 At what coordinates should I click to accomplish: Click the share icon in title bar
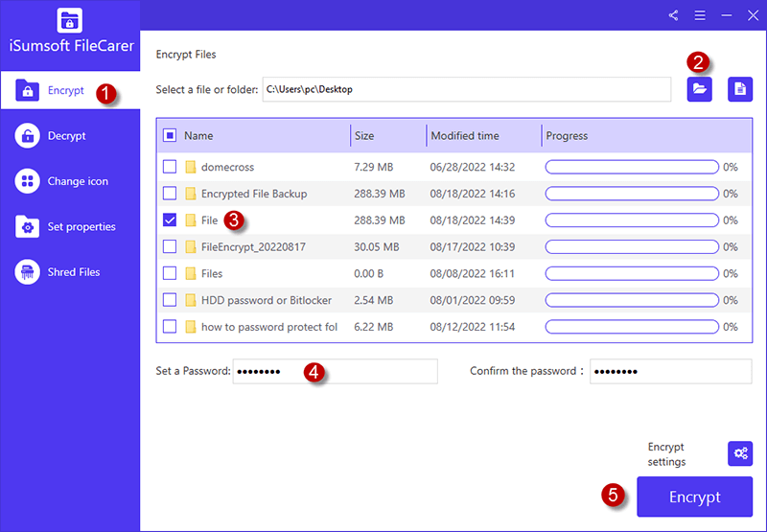tap(674, 15)
